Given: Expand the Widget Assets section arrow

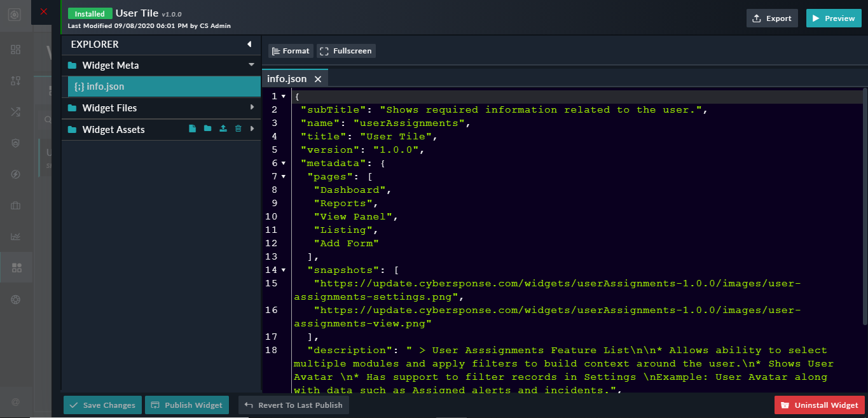Looking at the screenshot, I should pos(252,129).
